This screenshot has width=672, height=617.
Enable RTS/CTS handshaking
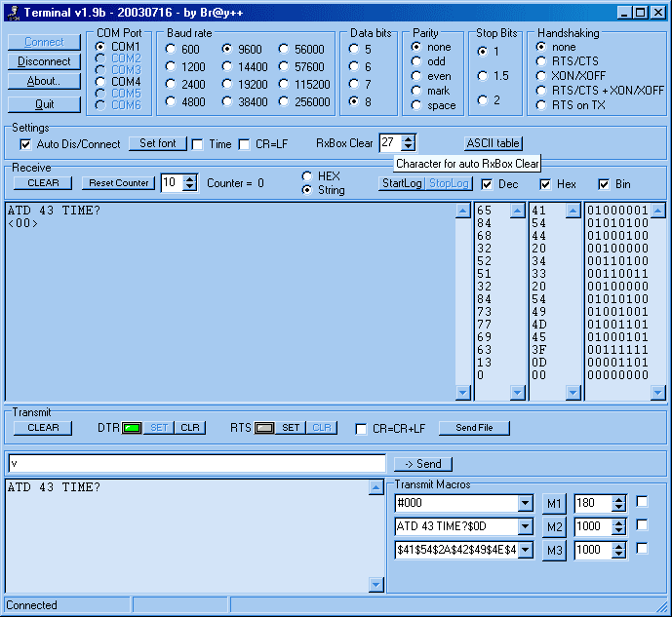[568, 61]
